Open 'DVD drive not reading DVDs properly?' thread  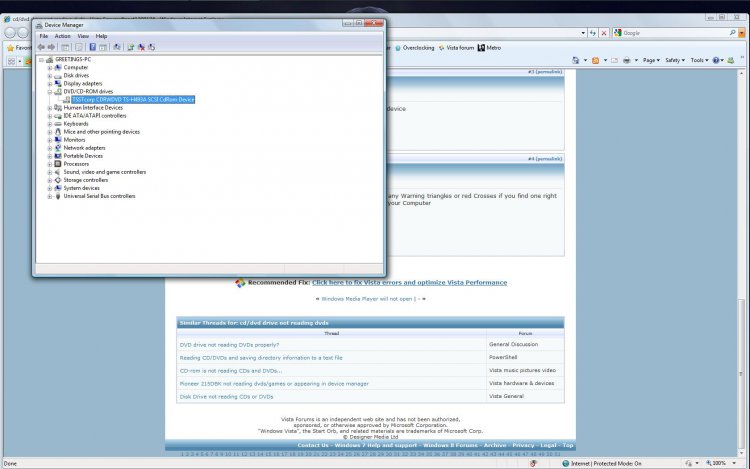[x=229, y=345]
